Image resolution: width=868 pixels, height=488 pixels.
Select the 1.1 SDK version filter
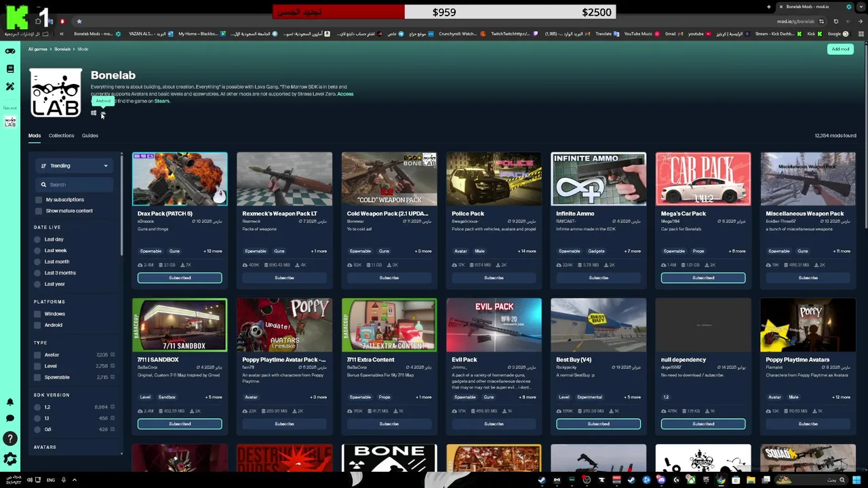[x=37, y=418]
